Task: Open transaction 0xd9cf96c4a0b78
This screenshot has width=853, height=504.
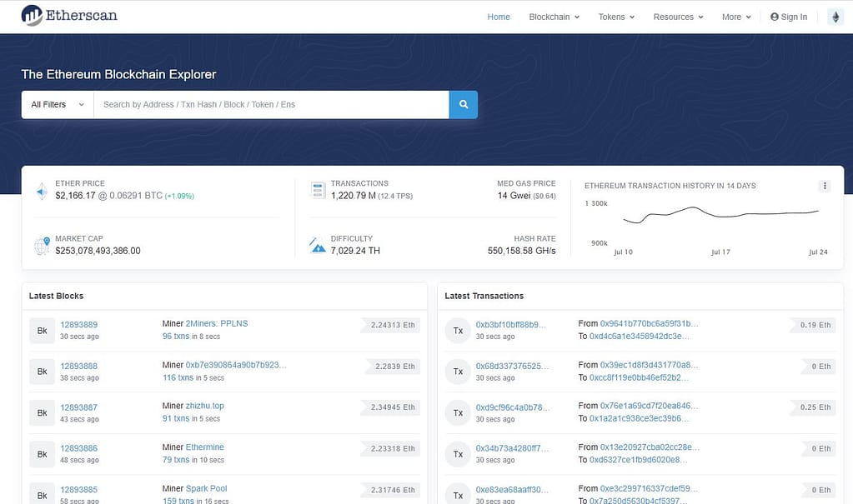Action: click(513, 407)
